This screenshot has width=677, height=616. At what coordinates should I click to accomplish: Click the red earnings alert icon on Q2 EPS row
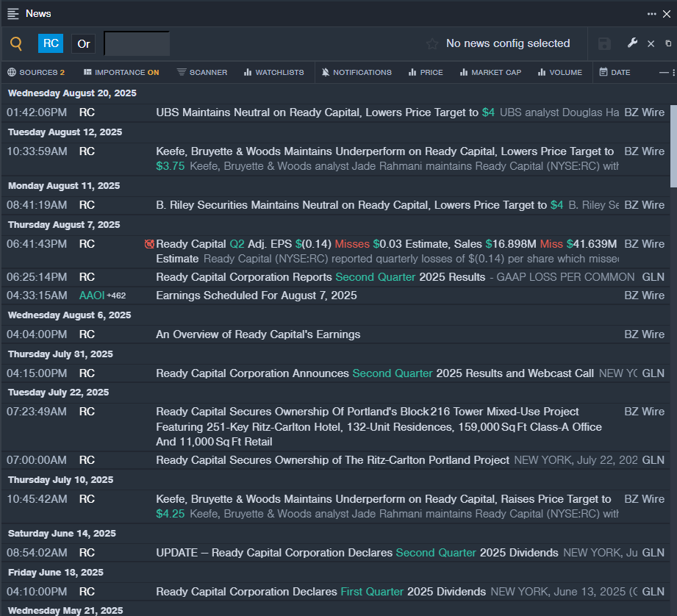pos(149,244)
